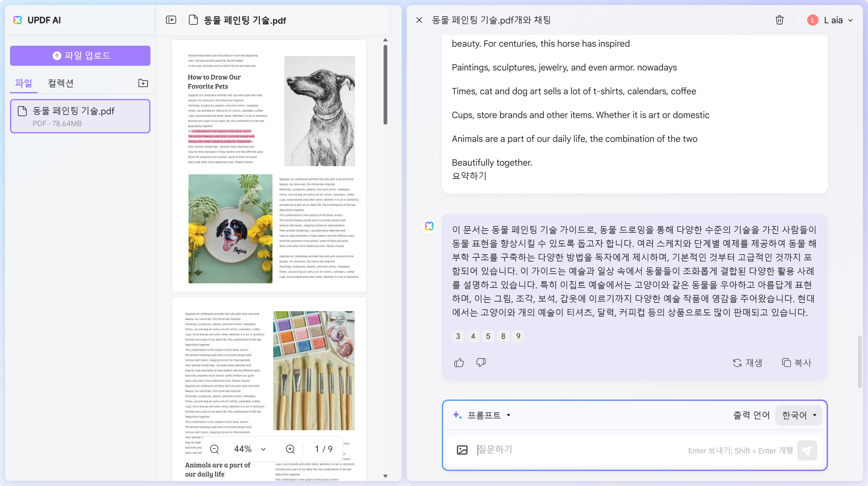Jump to page reference 8

[504, 336]
